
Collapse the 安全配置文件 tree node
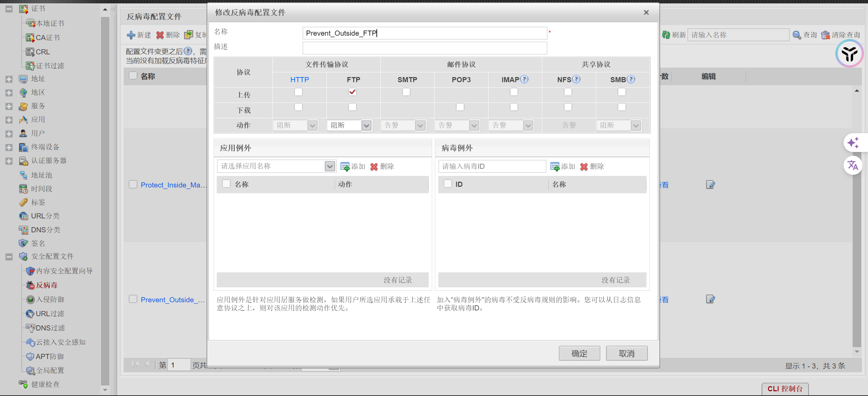click(x=9, y=257)
